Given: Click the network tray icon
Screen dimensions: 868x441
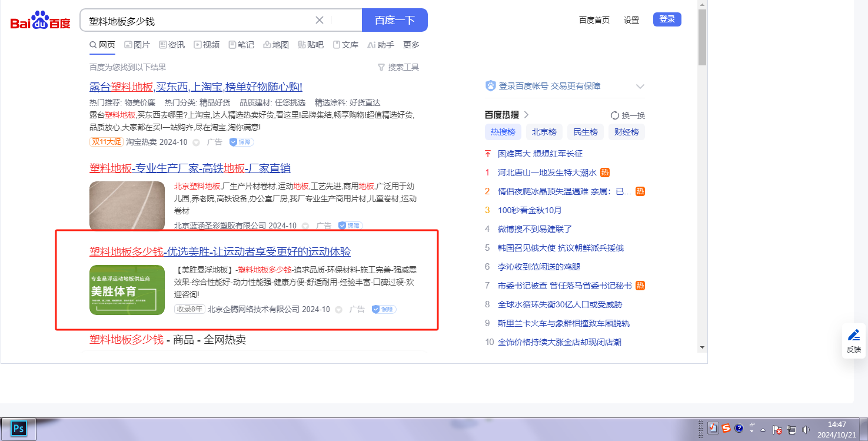Looking at the screenshot, I should [x=791, y=430].
